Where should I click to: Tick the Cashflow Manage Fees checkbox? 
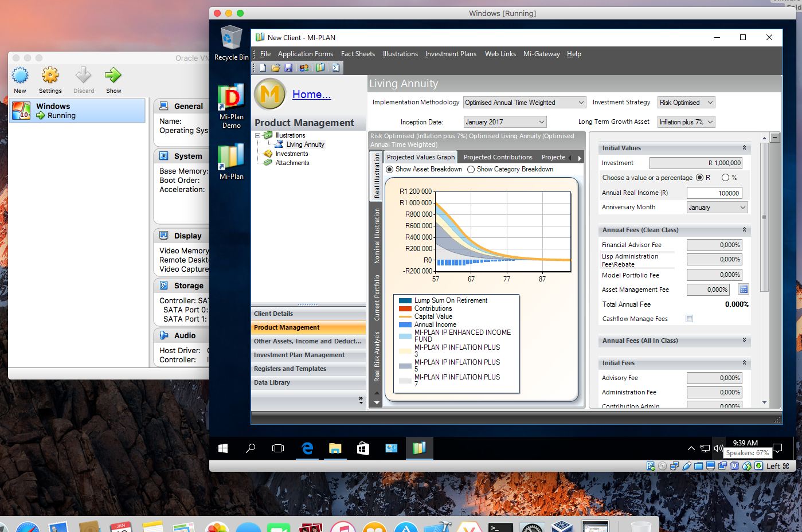(x=690, y=319)
